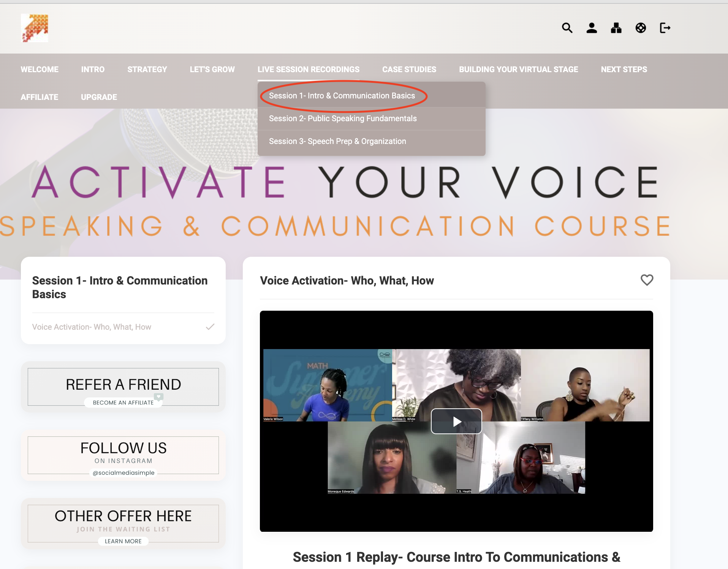Click Learn More under Other Offer
728x569 pixels.
(x=123, y=541)
